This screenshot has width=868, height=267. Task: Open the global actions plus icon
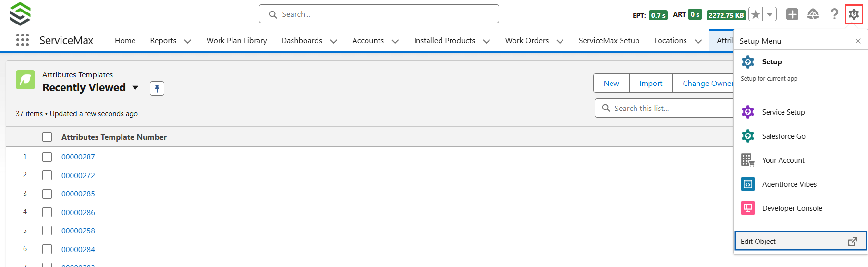pos(792,14)
